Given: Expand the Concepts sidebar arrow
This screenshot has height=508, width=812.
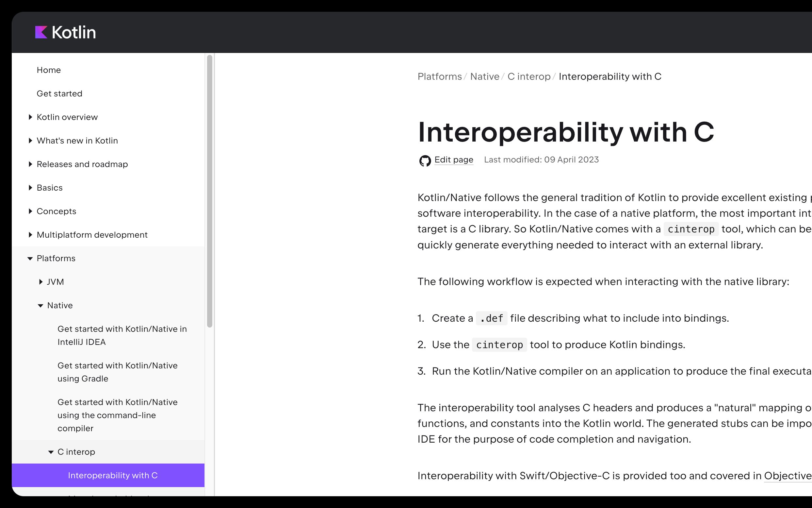Looking at the screenshot, I should tap(30, 211).
